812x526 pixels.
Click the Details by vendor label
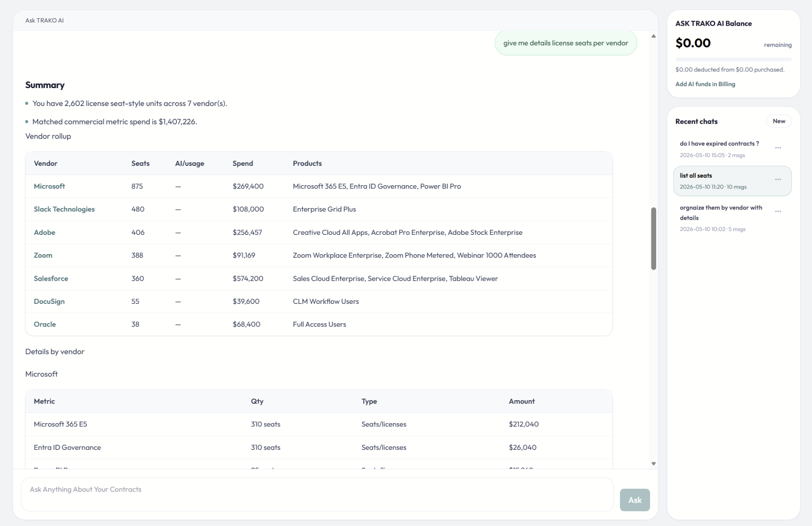coord(55,351)
